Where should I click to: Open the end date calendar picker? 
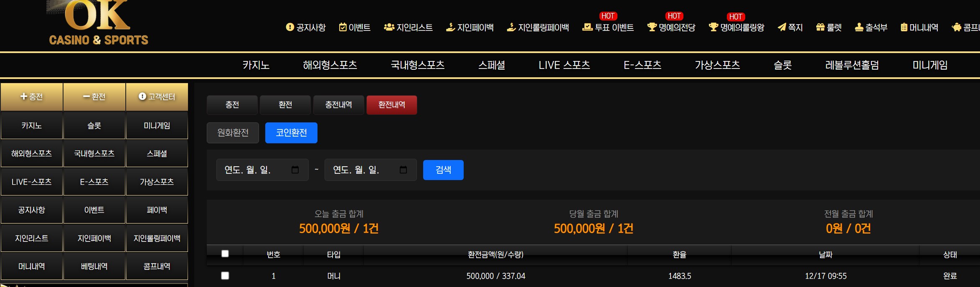tap(403, 170)
